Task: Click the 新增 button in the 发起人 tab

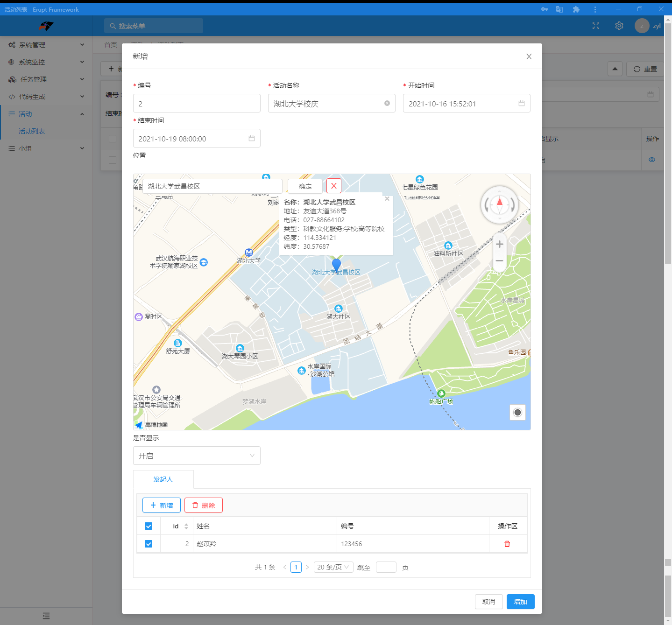Action: click(x=162, y=505)
